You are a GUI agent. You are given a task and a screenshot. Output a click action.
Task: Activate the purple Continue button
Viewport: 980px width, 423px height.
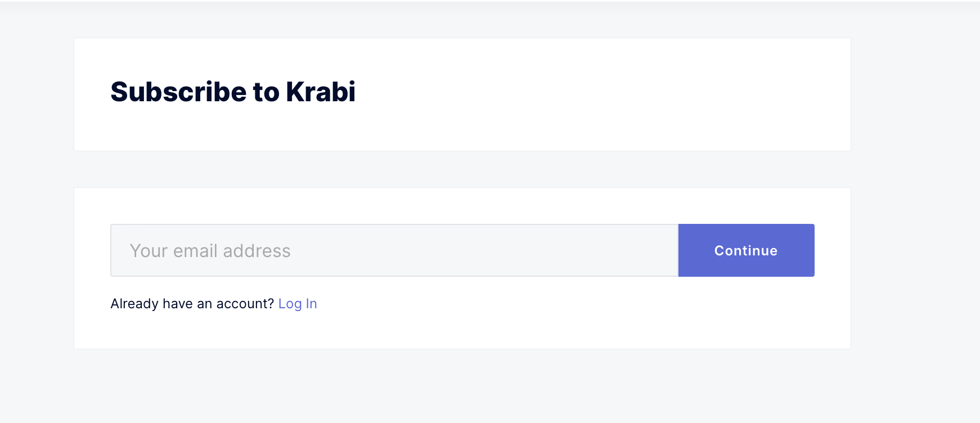[746, 250]
